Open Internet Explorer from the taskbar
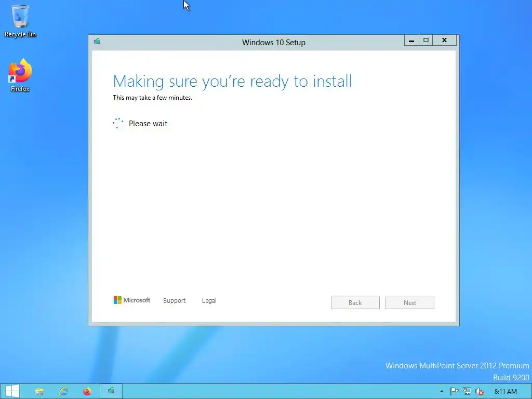532x399 pixels. [63, 392]
